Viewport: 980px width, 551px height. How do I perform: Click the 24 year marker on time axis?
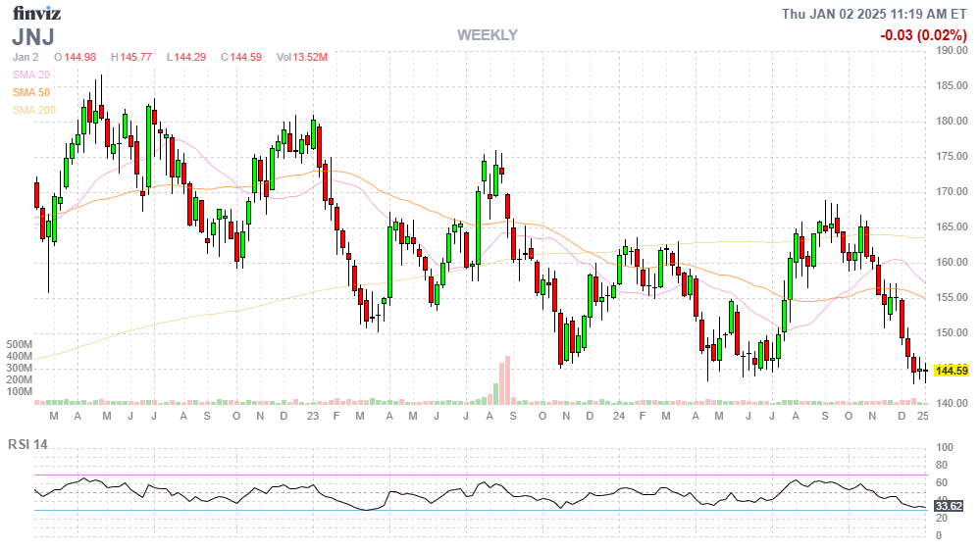point(619,416)
